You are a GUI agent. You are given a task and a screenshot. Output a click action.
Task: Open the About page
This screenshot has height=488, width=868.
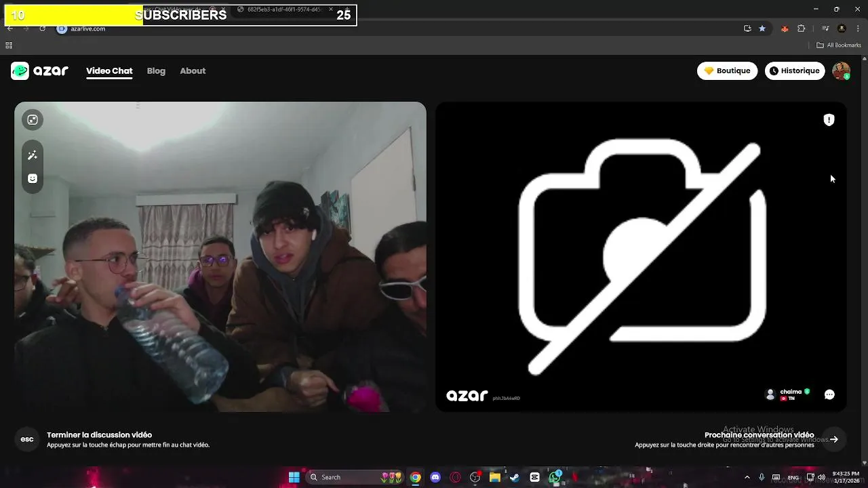[x=193, y=71]
